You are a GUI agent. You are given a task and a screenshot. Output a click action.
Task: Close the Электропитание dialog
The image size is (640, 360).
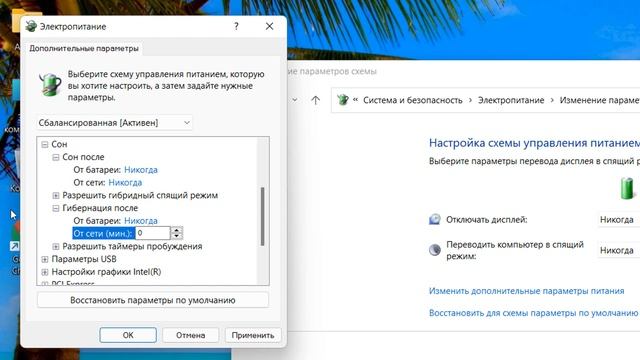(269, 27)
